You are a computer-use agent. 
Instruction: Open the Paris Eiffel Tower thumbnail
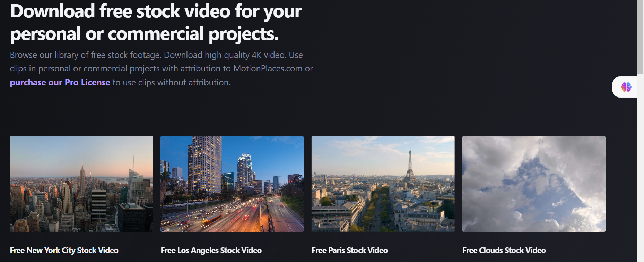(x=383, y=184)
